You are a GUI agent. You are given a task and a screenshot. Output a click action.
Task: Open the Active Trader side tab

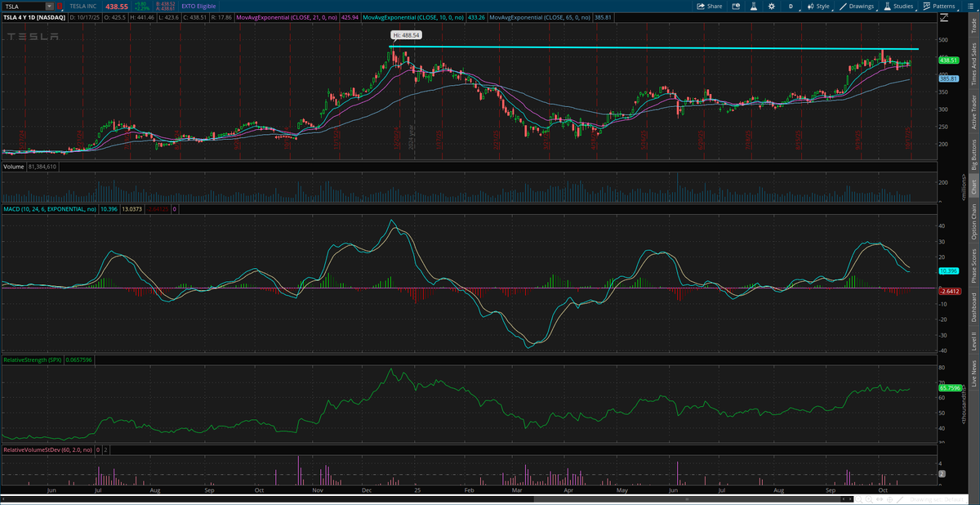point(973,112)
